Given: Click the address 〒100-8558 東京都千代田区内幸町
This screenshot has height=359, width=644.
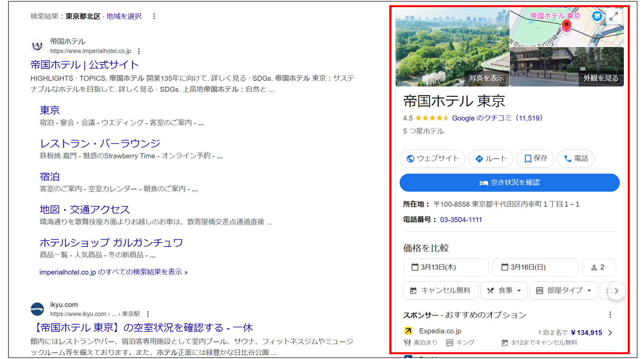Looking at the screenshot, I should tap(507, 204).
